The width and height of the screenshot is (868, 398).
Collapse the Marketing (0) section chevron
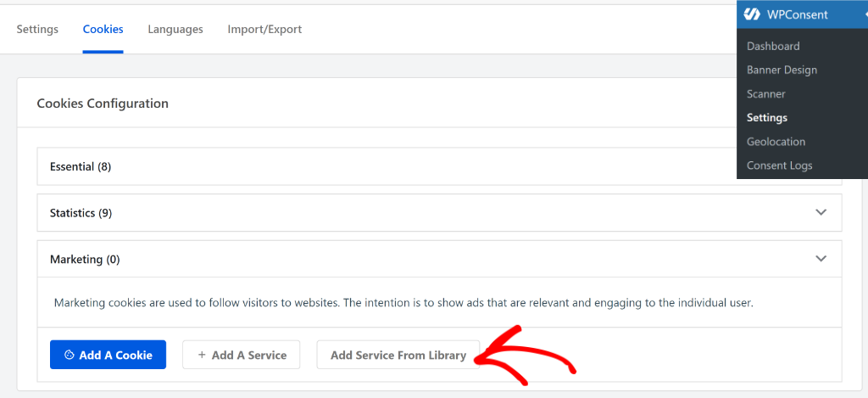click(821, 258)
